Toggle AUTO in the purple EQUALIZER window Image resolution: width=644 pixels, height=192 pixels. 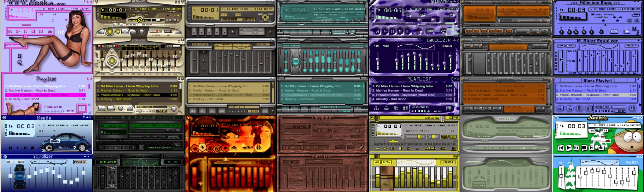click(386, 46)
